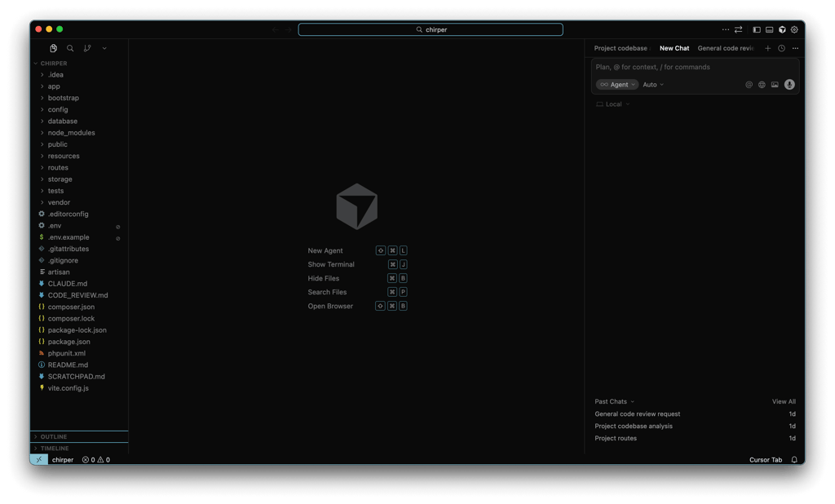The height and width of the screenshot is (504, 835).
Task: Expand the resources folder
Action: click(x=79, y=156)
